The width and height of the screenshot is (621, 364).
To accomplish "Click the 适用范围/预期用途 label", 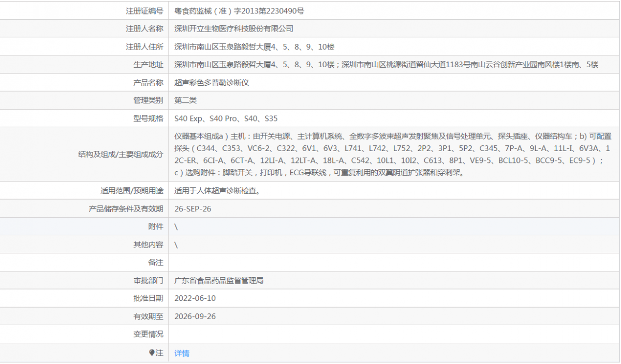I will click(x=132, y=191).
